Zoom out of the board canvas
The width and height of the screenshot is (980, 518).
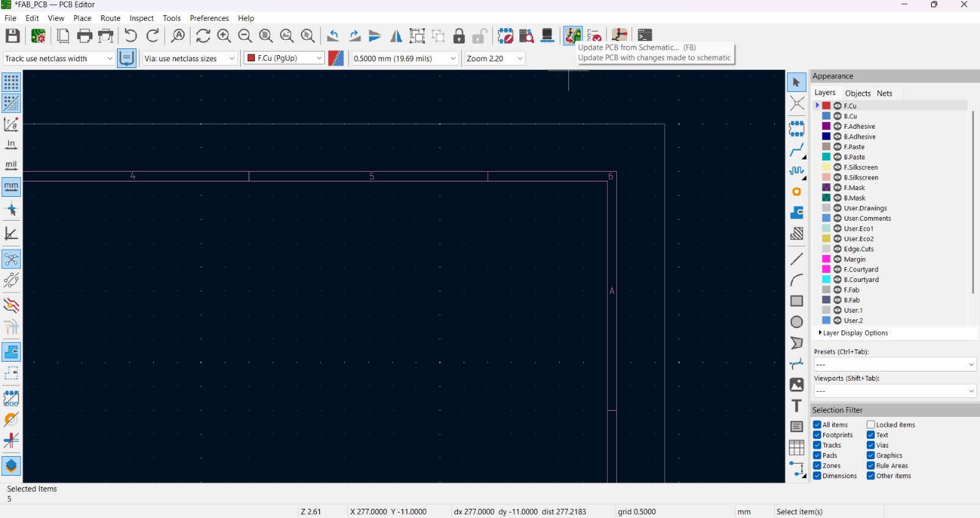pyautogui.click(x=245, y=36)
